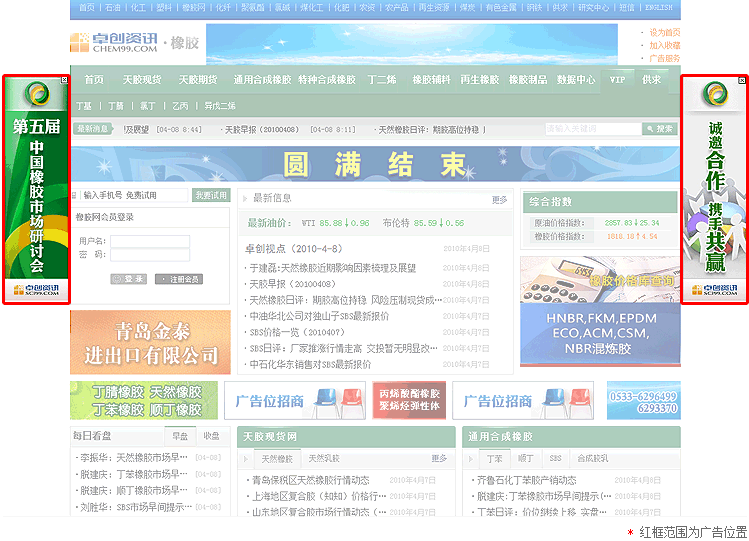Focus the keyword search field

[x=593, y=129]
